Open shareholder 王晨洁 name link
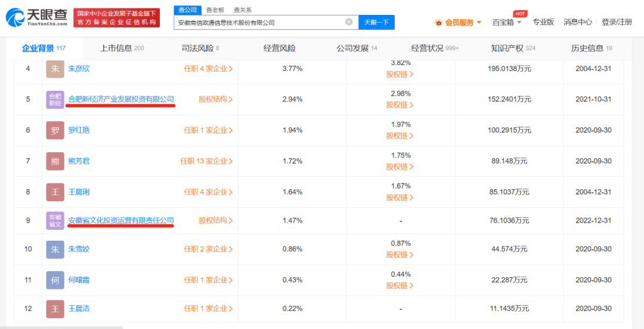Screen dimensions: 644x329 pos(79,308)
